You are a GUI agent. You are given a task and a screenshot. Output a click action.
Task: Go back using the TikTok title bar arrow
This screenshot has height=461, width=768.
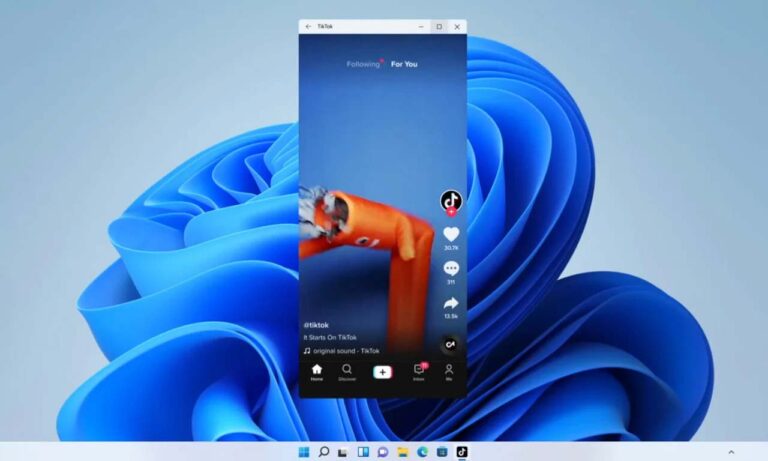308,26
